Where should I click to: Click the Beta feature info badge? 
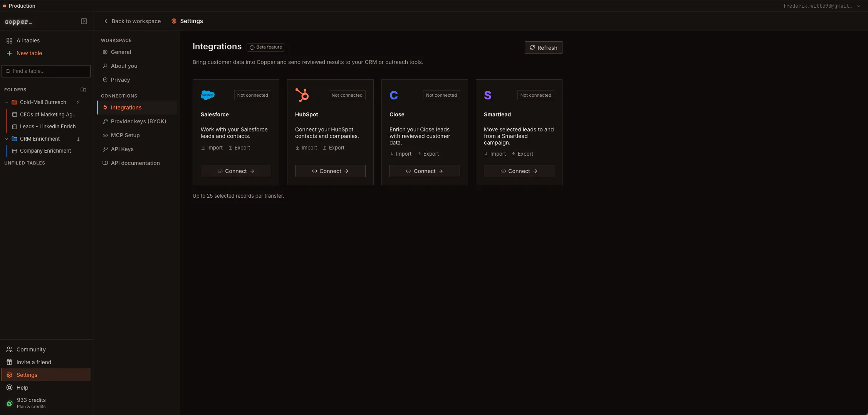(x=266, y=47)
